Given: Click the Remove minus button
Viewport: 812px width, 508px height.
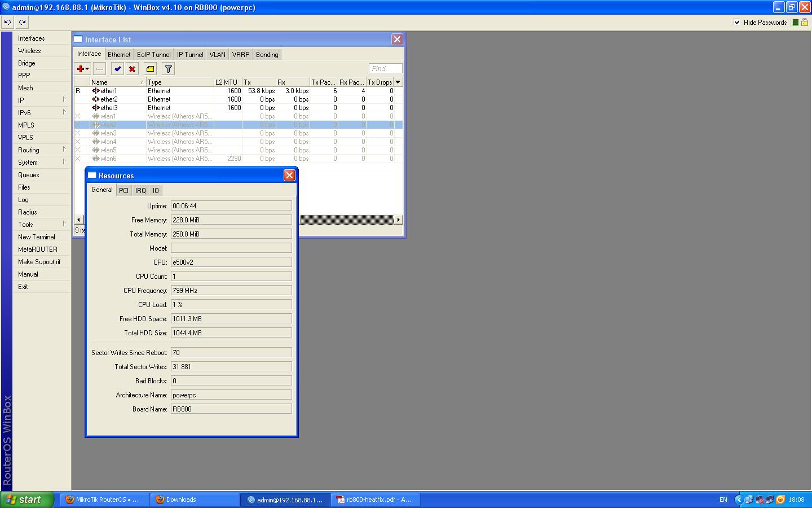Looking at the screenshot, I should [100, 69].
